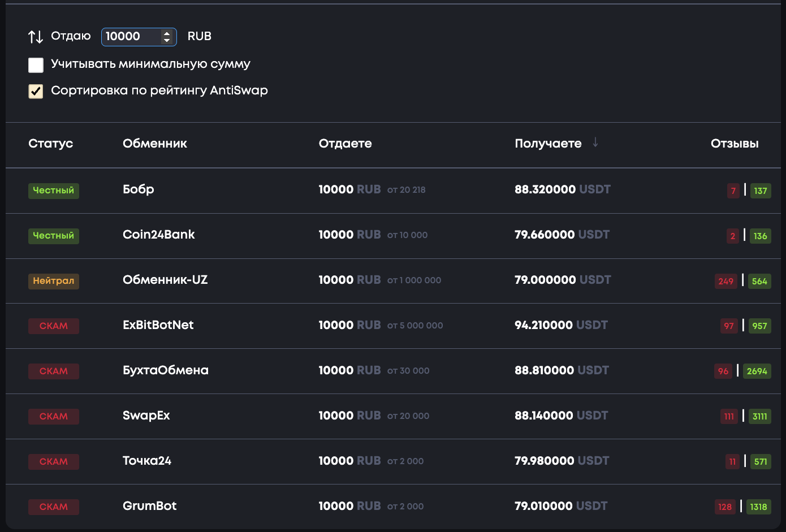Click the Честный badge for Coin24Bank

click(x=54, y=236)
